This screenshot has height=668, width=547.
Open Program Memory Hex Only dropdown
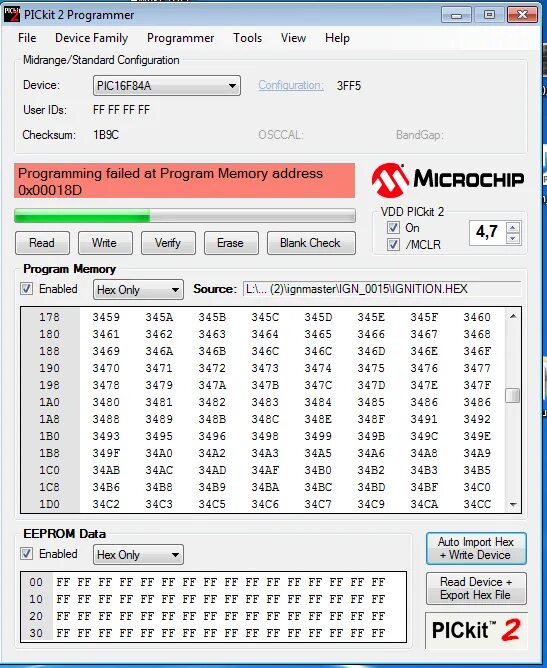click(x=138, y=290)
